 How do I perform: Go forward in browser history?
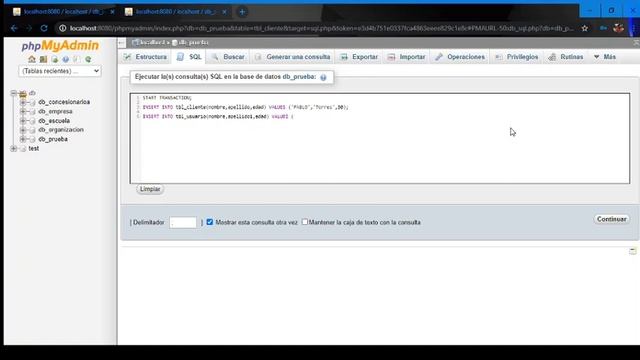pyautogui.click(x=29, y=28)
